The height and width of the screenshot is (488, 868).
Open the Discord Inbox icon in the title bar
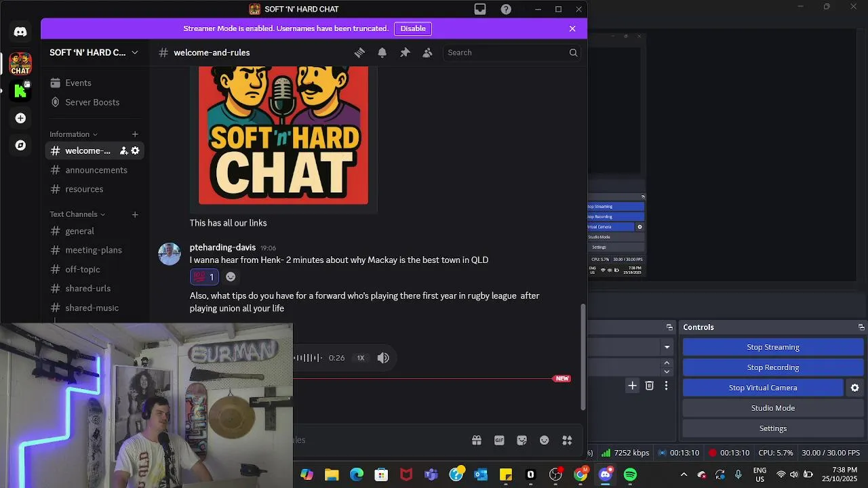click(480, 9)
